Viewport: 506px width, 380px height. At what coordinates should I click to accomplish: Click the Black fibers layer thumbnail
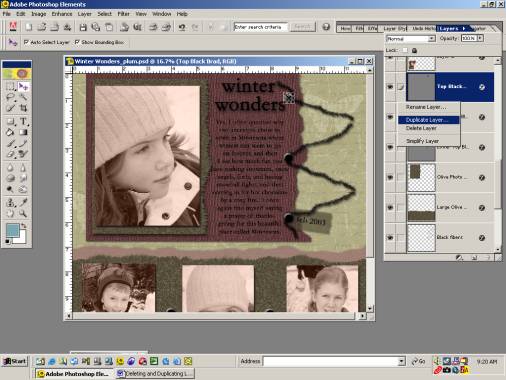[x=421, y=237]
